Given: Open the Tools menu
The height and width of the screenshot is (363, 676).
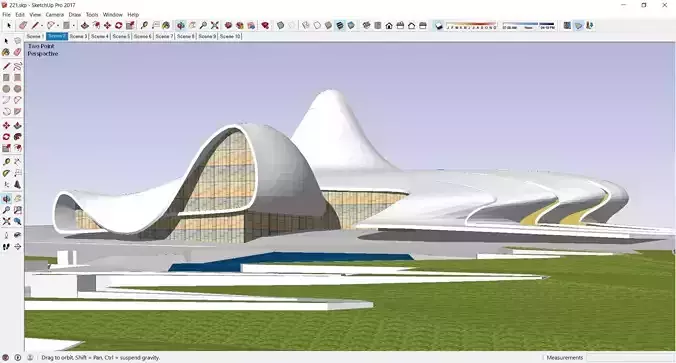Looking at the screenshot, I should [x=92, y=15].
